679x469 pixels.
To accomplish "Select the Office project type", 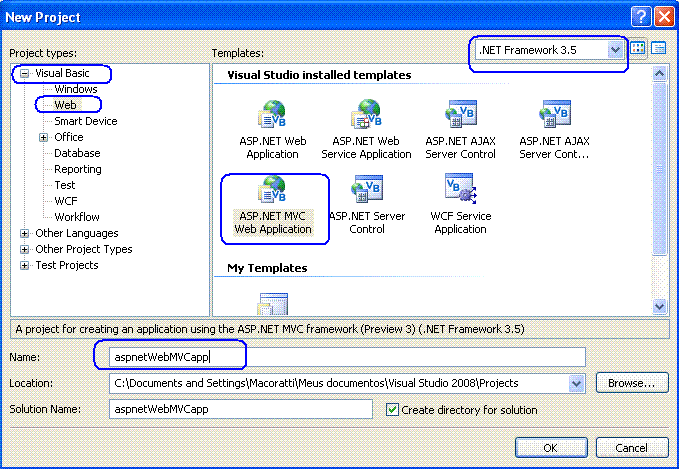I will 68,137.
